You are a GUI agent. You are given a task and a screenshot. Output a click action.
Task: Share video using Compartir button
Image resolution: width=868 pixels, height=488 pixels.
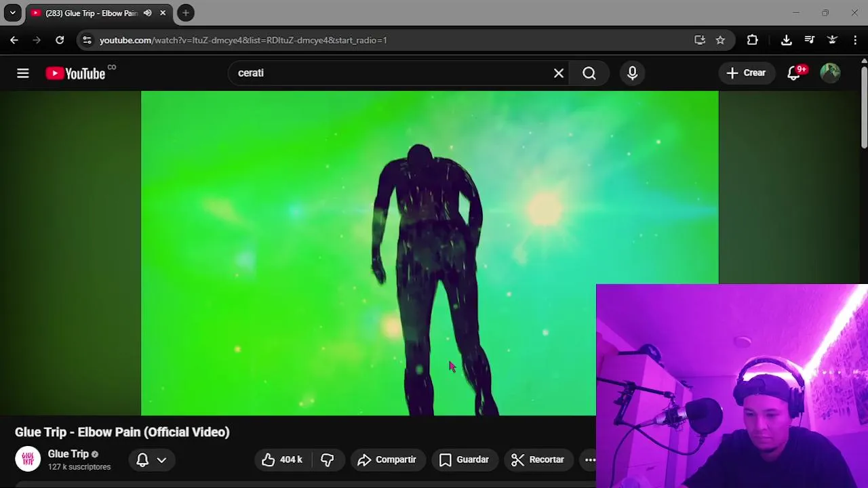coord(387,460)
